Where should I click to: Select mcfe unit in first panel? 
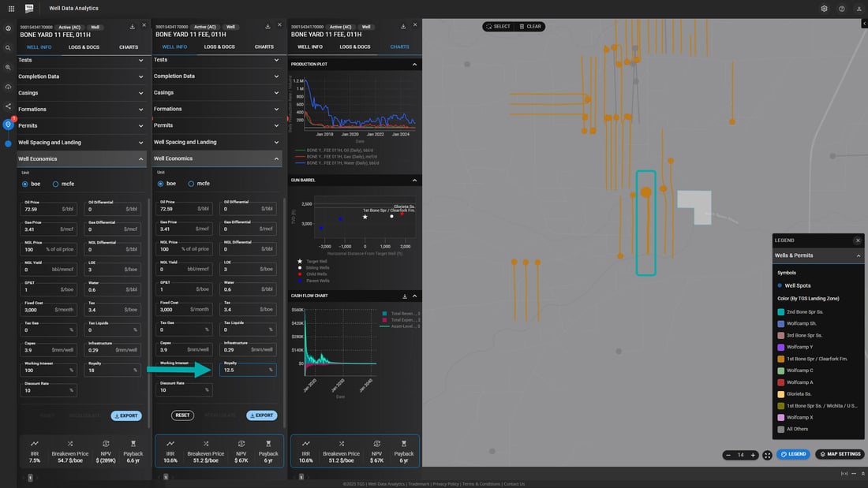(55, 184)
